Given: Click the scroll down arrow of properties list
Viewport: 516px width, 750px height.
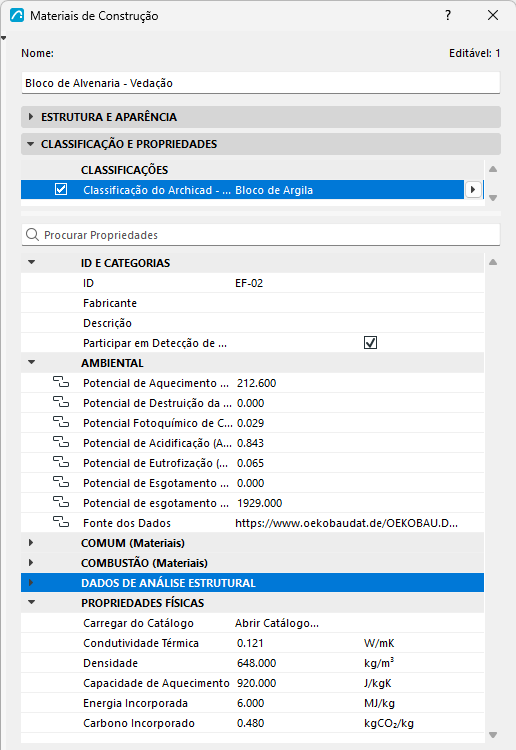Looking at the screenshot, I should point(493,735).
